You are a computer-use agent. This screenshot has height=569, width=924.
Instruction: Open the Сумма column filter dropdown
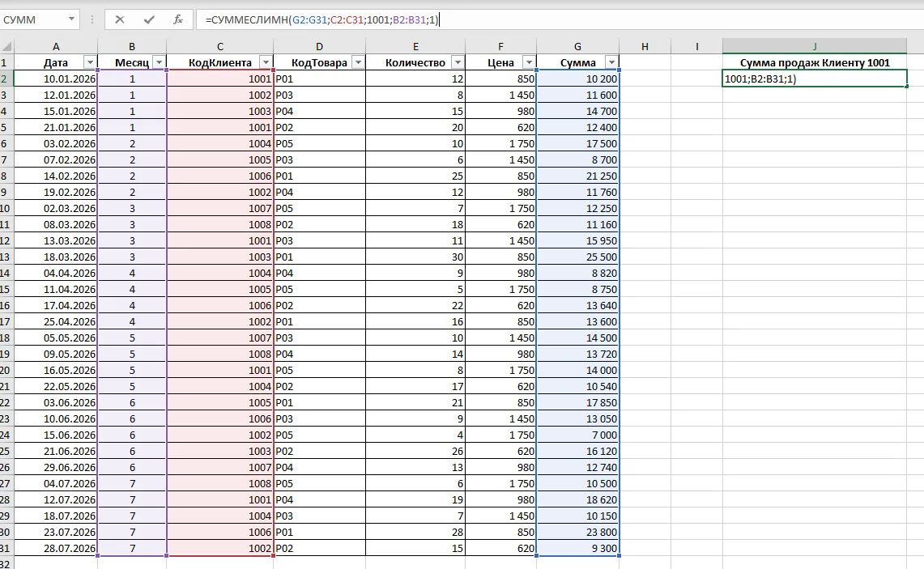click(x=611, y=62)
